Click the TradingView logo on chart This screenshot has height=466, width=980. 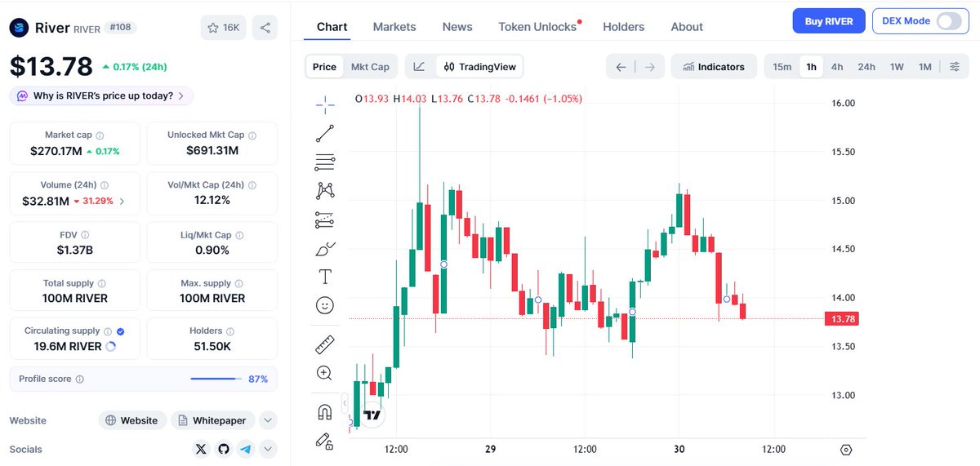point(372,415)
